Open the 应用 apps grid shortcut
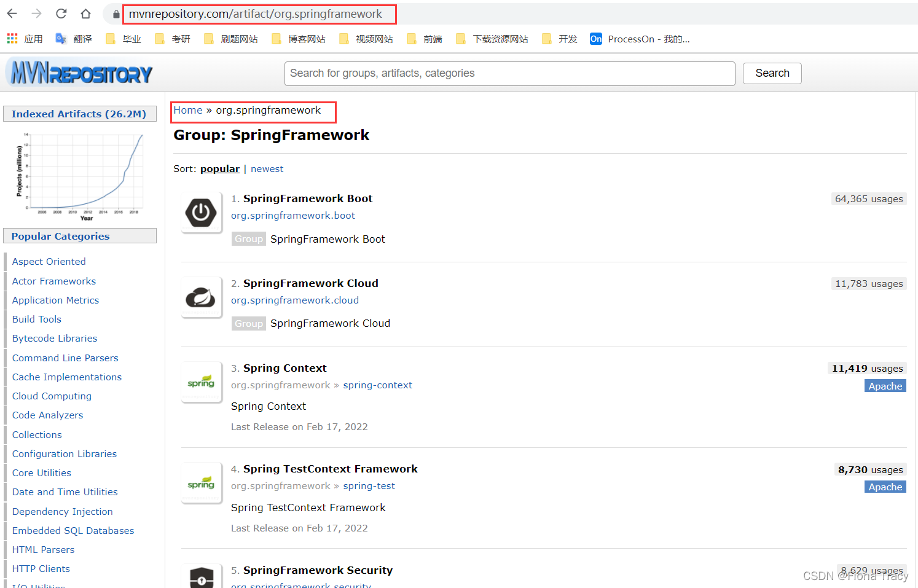Screen dimensions: 918x588 pos(25,39)
